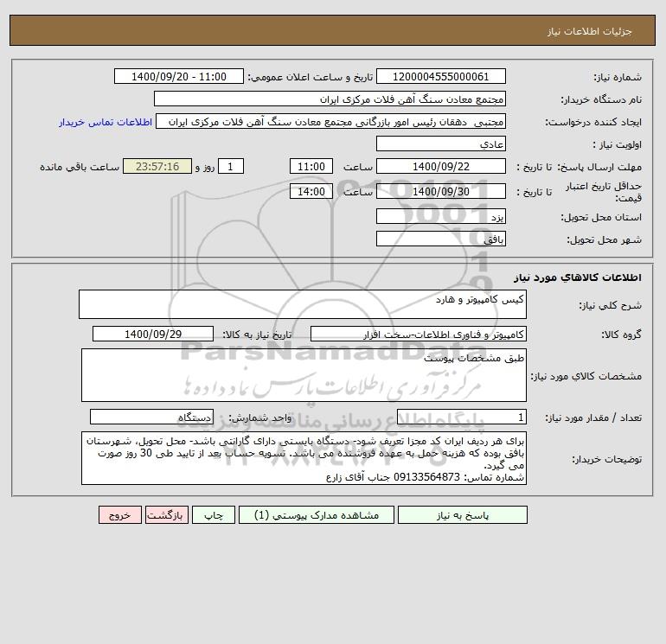
Task: Click goods group field 'کامپیوتر و فناوری اطلاعات'
Action: click(419, 334)
